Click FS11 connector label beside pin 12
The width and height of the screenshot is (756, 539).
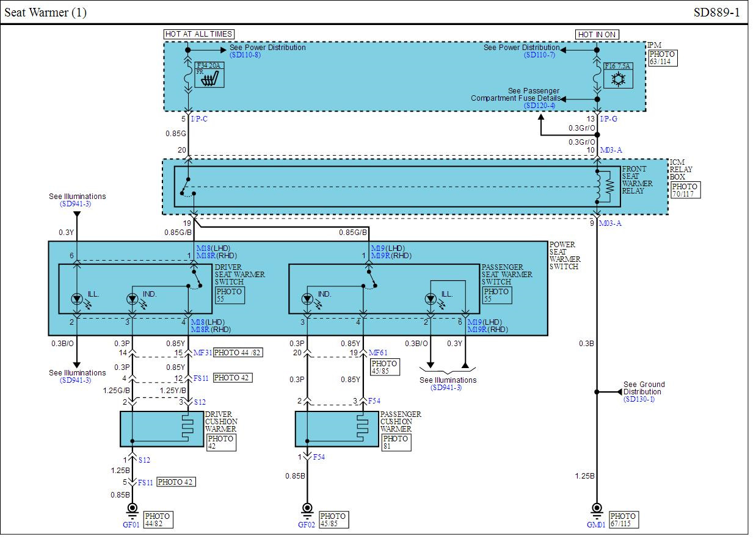[x=201, y=378]
